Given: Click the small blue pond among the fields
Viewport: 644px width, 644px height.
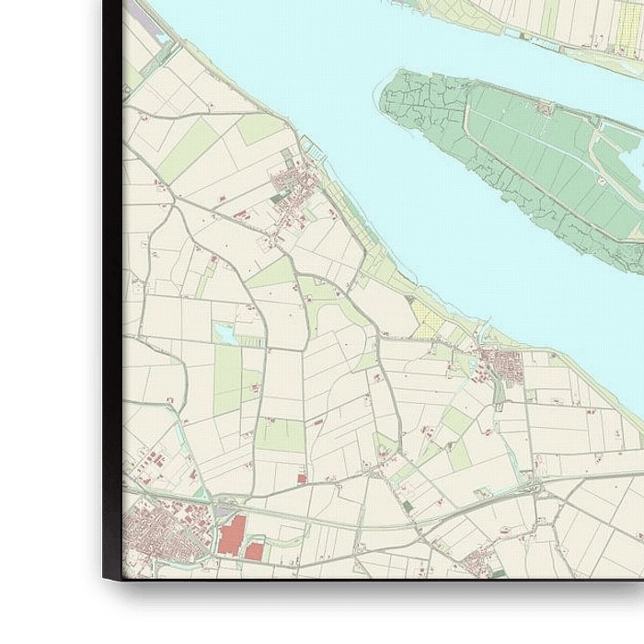Looking at the screenshot, I should (224, 333).
